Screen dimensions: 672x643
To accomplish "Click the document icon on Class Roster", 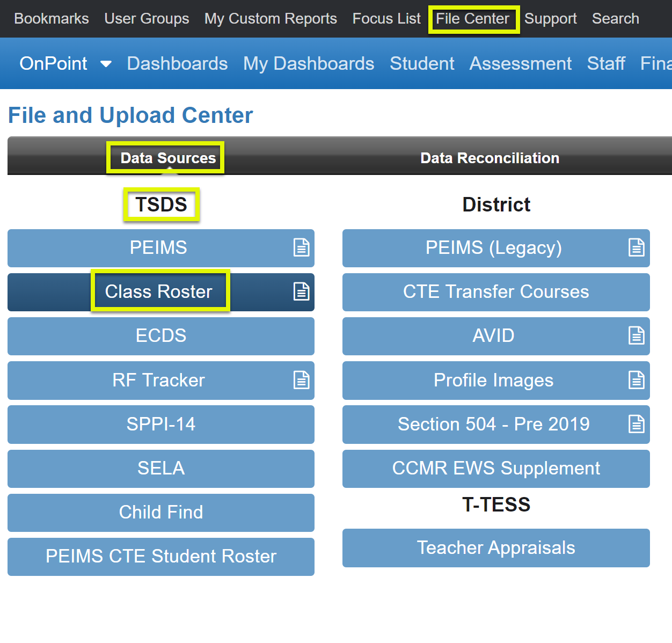I will tap(301, 291).
